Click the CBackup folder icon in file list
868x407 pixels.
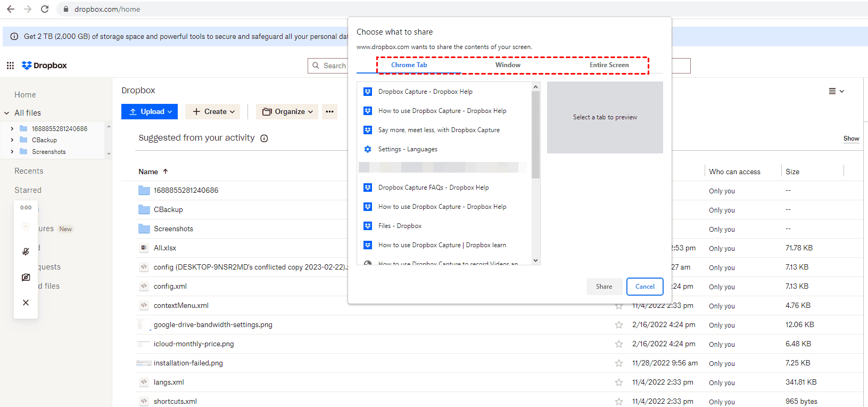144,209
